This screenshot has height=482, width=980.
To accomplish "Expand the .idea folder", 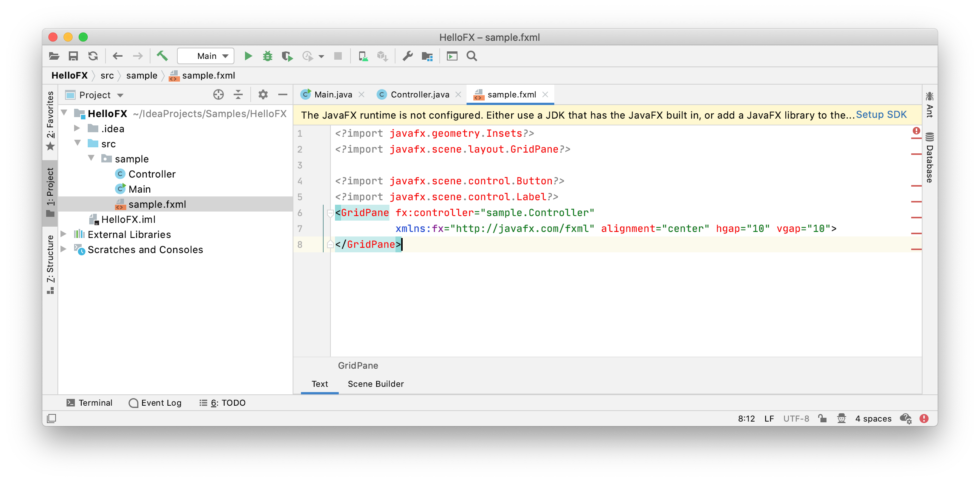I will (x=77, y=128).
